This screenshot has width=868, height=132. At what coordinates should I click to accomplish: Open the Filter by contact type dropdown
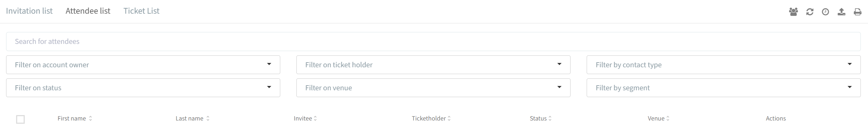pyautogui.click(x=724, y=65)
